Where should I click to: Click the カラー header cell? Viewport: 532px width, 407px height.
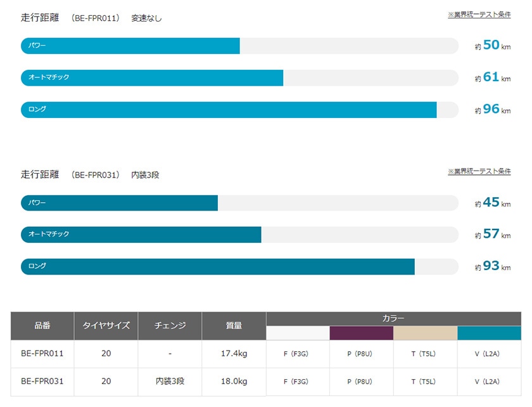click(x=393, y=319)
